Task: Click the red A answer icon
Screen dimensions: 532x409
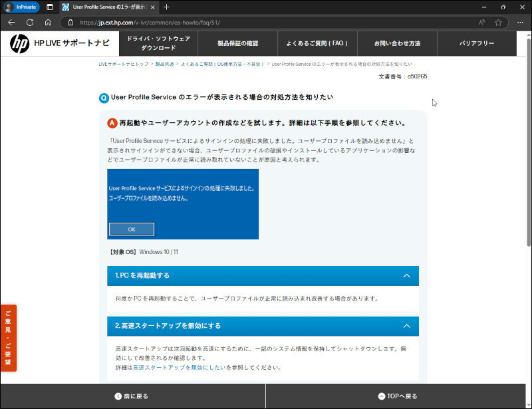Action: click(x=112, y=123)
